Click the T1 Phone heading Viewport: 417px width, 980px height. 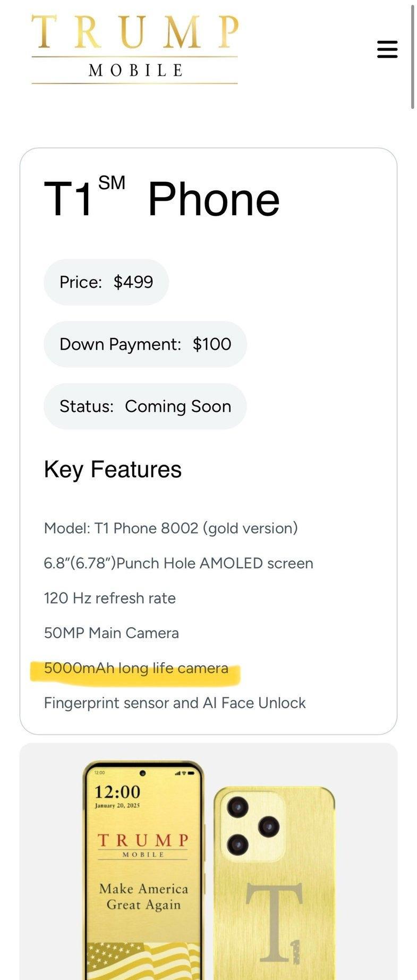click(161, 198)
